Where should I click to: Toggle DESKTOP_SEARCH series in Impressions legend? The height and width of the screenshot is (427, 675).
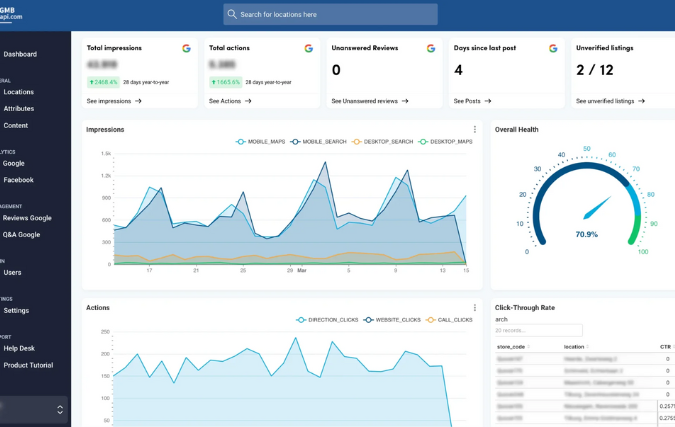click(x=382, y=142)
